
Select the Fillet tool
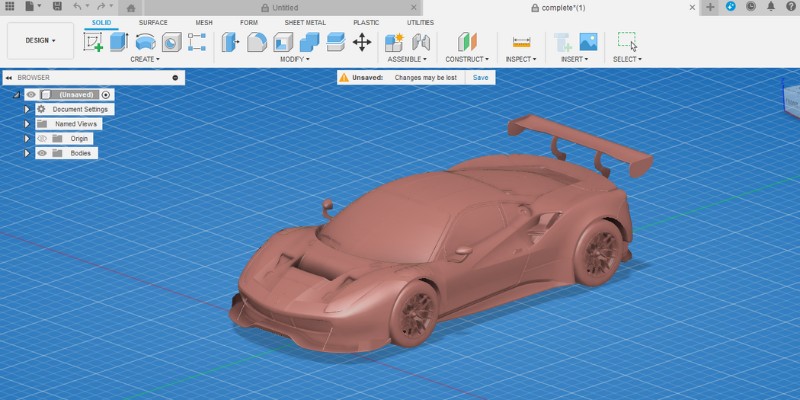(x=257, y=42)
